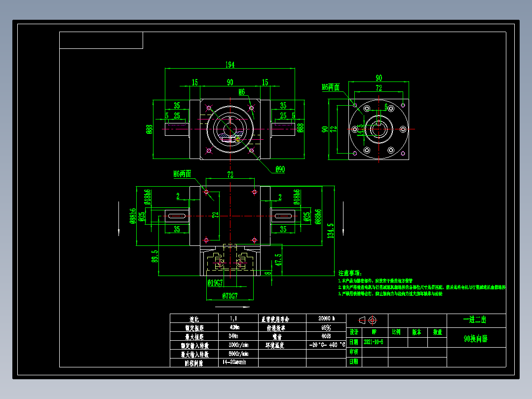
Task: Click the first-angle projection cone symbol
Action: coord(361,320)
